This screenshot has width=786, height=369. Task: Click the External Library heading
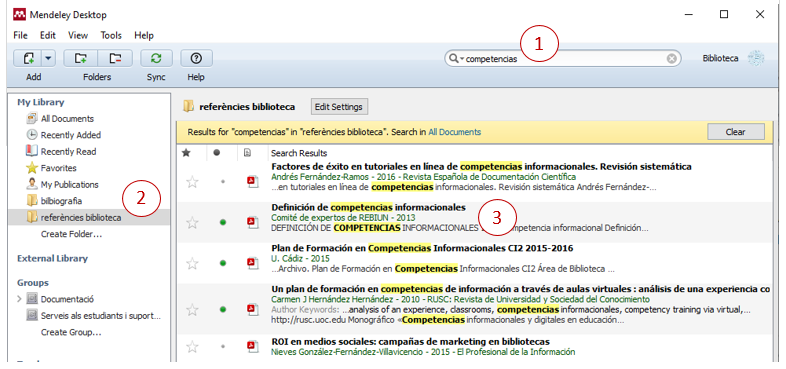[x=53, y=259]
